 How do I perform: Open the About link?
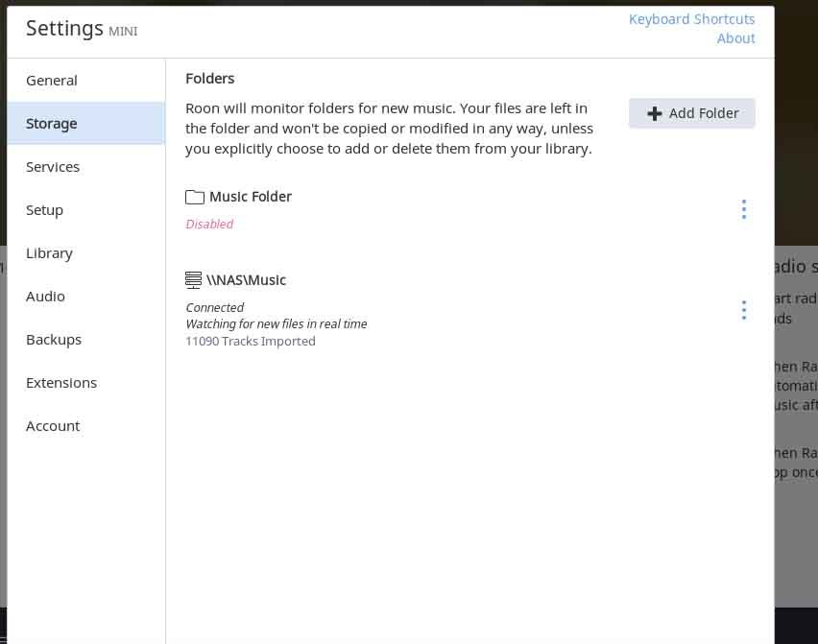(x=735, y=38)
